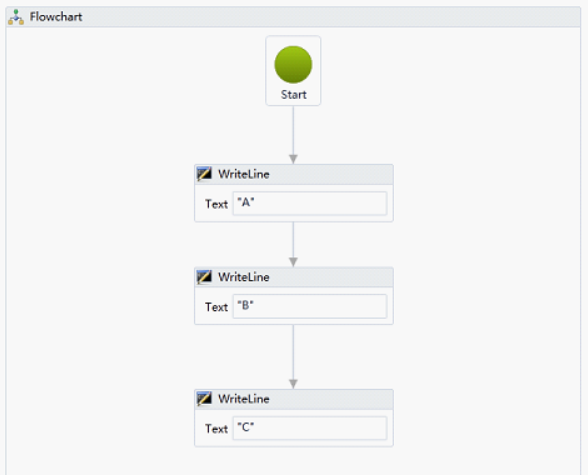Select the Flowchart title label
Image resolution: width=588 pixels, height=476 pixels.
(56, 17)
